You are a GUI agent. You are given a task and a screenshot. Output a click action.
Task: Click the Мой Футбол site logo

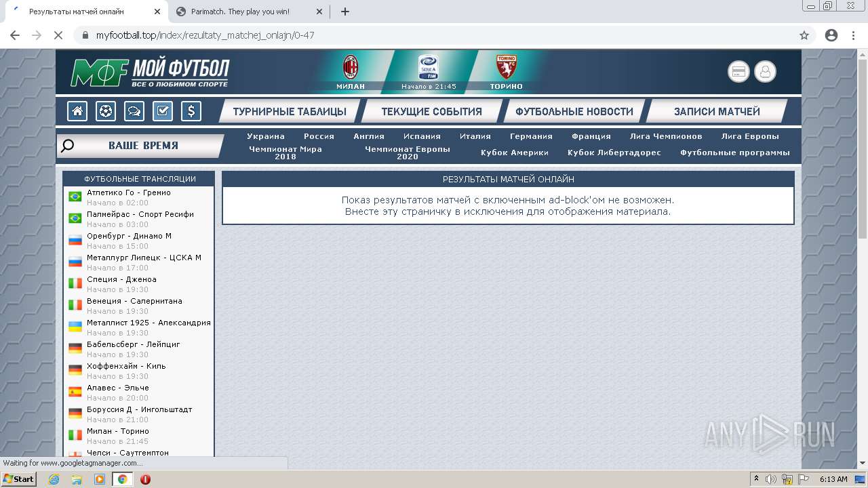pos(151,73)
